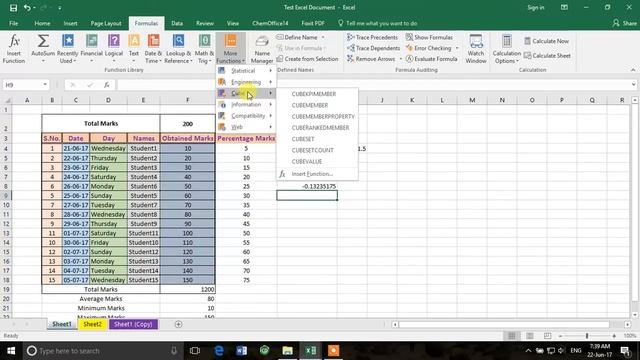Open the Information functions submenu
Image resolution: width=640 pixels, height=360 pixels.
click(x=246, y=104)
